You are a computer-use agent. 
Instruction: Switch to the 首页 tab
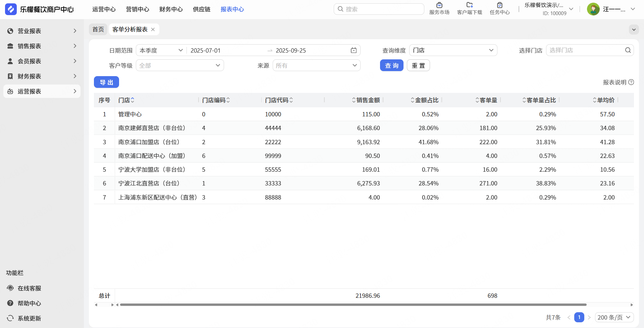click(x=98, y=30)
